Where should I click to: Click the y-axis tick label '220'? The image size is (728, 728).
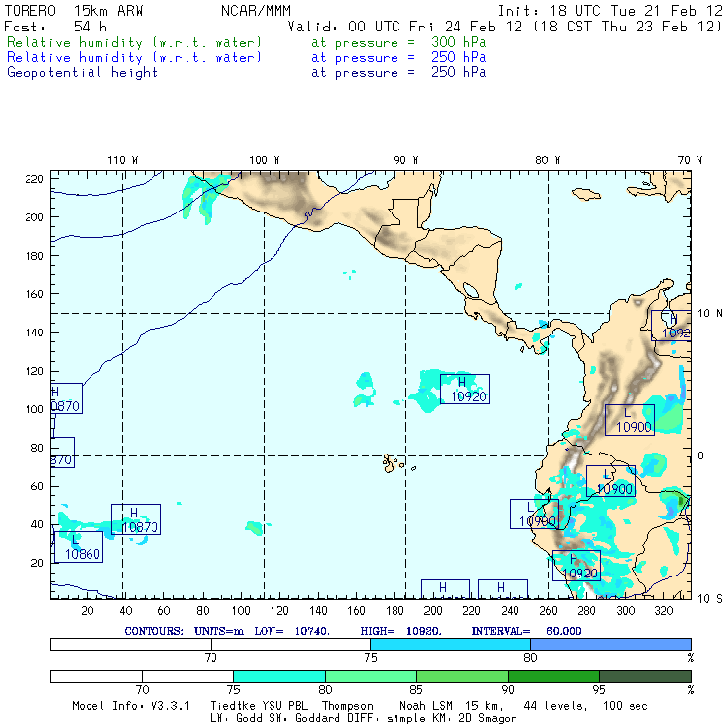(34, 179)
